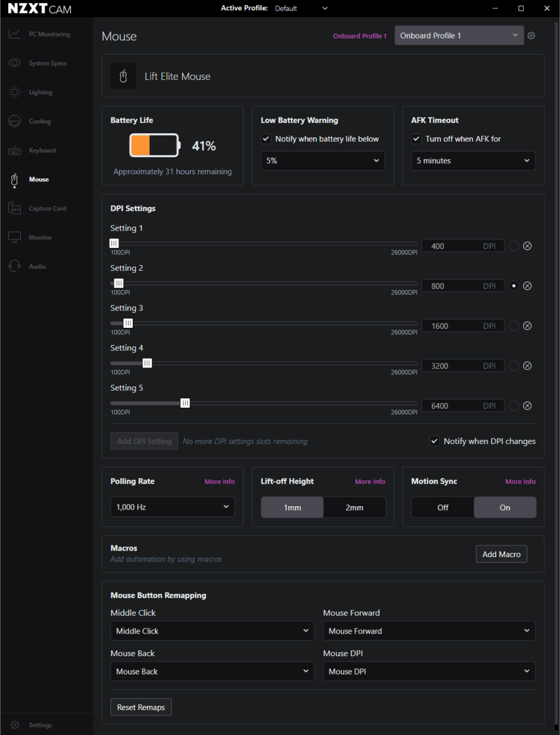Click the Mouse icon in sidebar
This screenshot has width=560, height=735.
[15, 180]
